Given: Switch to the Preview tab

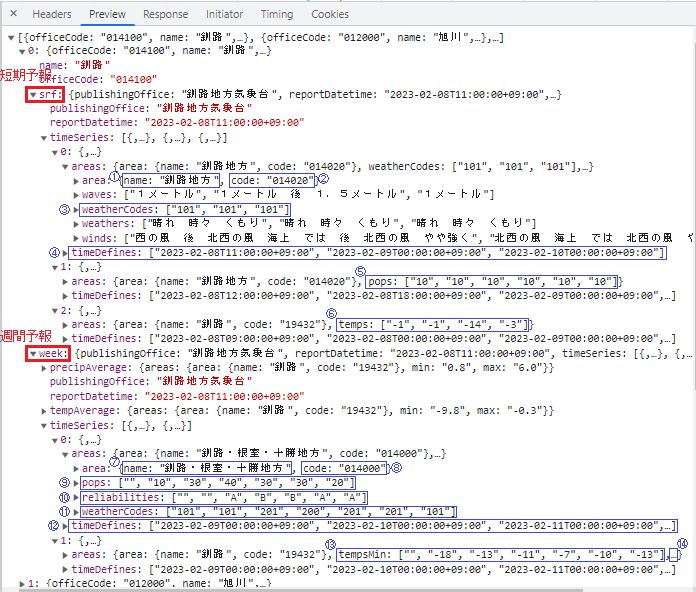Looking at the screenshot, I should coord(107,14).
